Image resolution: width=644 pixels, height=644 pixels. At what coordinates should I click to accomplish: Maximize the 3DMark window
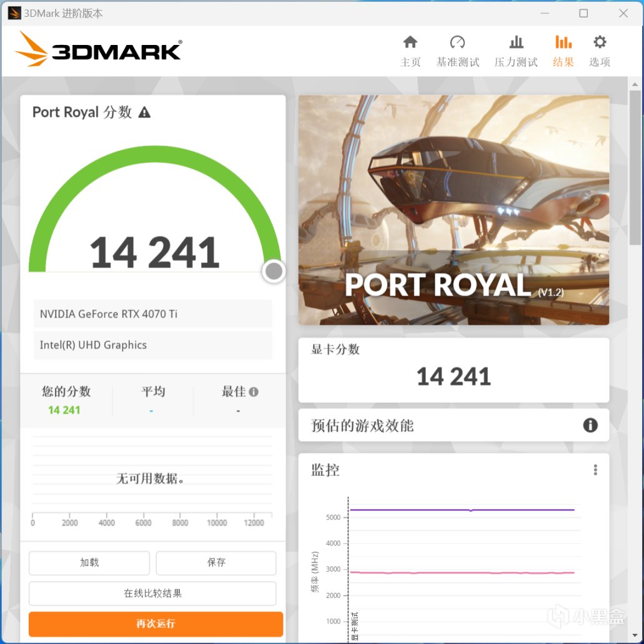pyautogui.click(x=583, y=13)
